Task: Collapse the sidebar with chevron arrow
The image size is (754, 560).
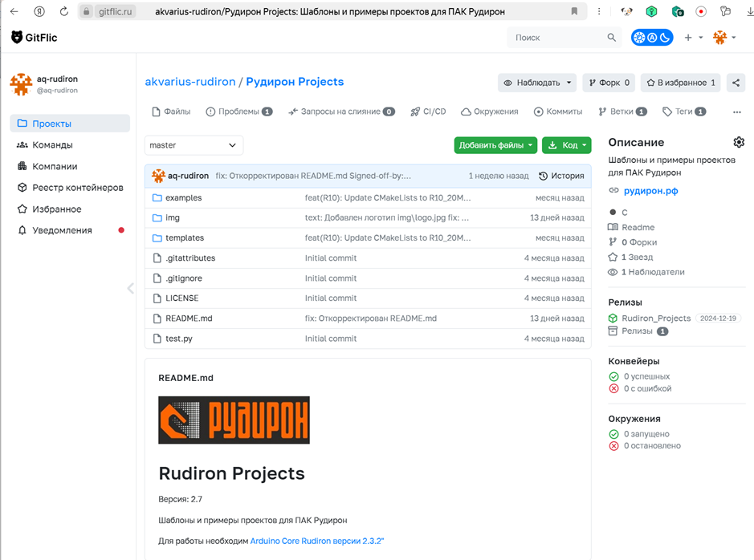Action: tap(130, 288)
